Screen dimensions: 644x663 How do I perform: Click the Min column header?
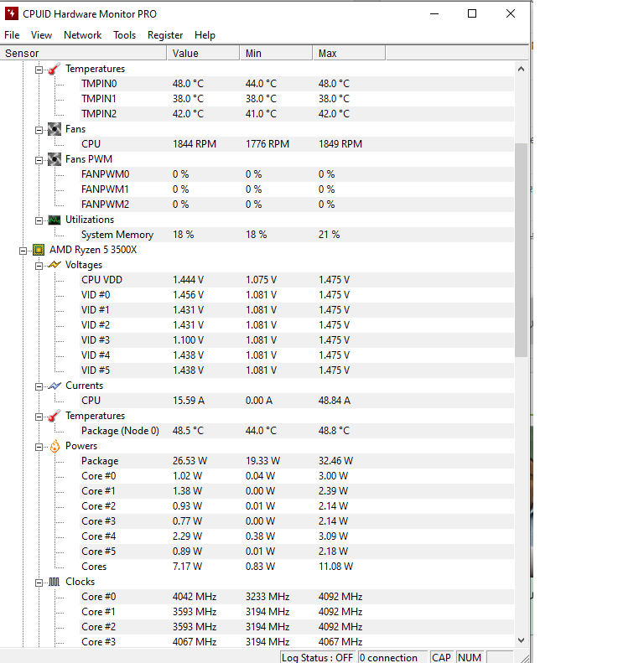click(x=277, y=54)
